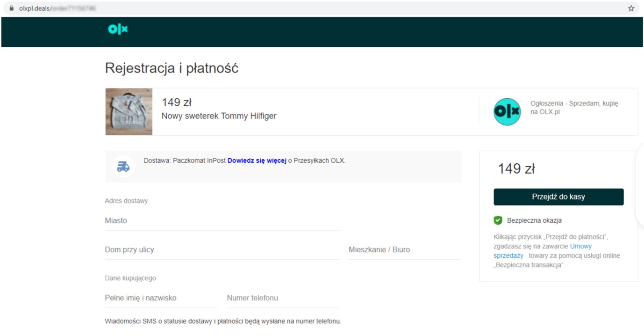This screenshot has height=336, width=644.
Task: Click the lock icon in the address bar
Action: coord(12,8)
